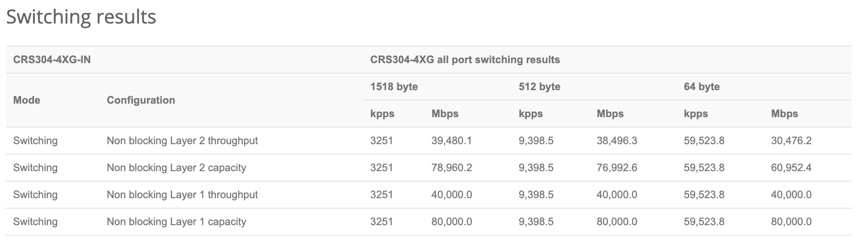The height and width of the screenshot is (250, 868).
Task: Click the Switching results heading
Action: (81, 17)
